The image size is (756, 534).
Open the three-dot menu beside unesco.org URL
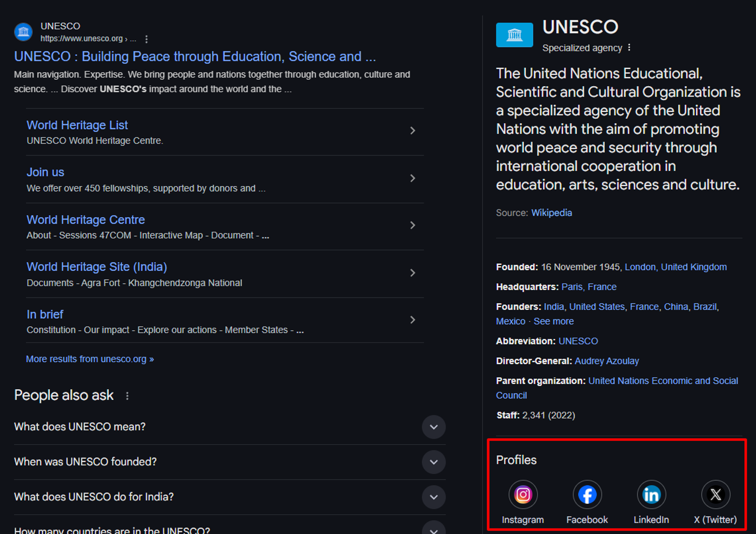146,39
